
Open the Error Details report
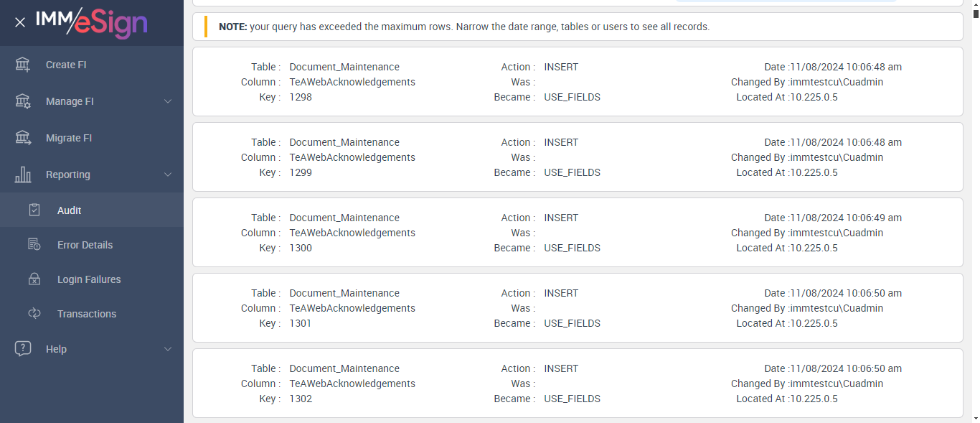(85, 245)
